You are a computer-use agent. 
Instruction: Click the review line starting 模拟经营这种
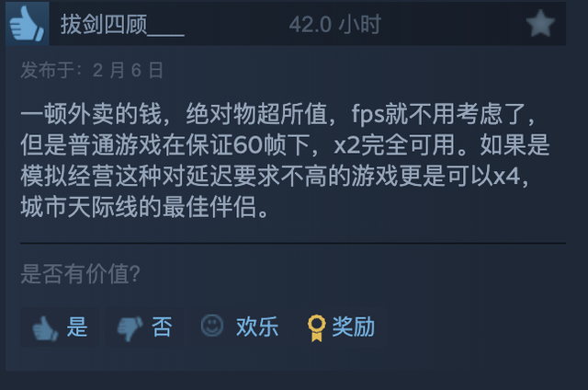tap(275, 176)
